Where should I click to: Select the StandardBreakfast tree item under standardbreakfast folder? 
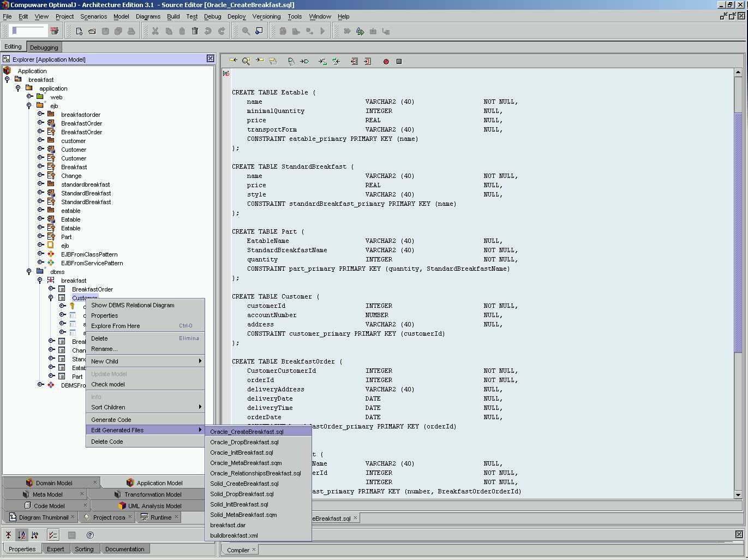tap(86, 193)
